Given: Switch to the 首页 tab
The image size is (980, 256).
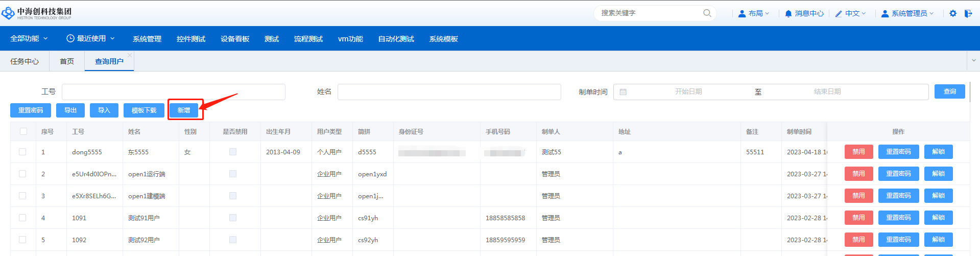Looking at the screenshot, I should coord(67,61).
